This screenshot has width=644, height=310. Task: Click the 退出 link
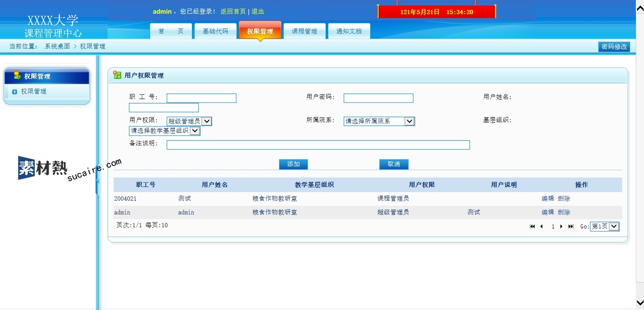click(x=258, y=12)
